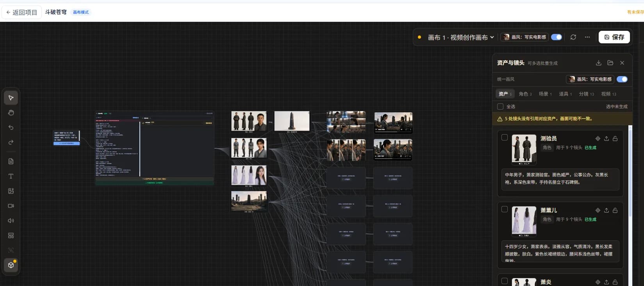Viewport: 644px width, 286px height.
Task: Switch to the 分镜 tab
Action: point(587,94)
